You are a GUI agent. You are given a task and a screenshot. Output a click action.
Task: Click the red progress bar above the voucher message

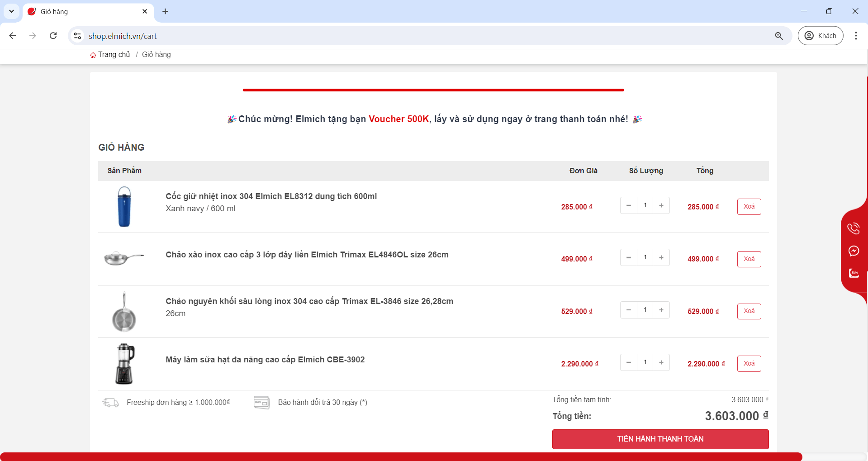click(433, 90)
